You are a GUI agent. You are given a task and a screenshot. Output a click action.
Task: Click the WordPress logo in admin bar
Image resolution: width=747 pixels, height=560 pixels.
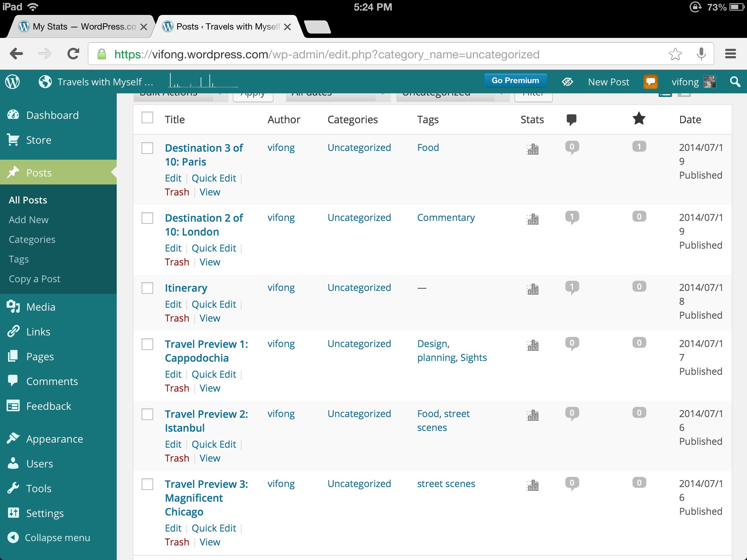click(13, 82)
